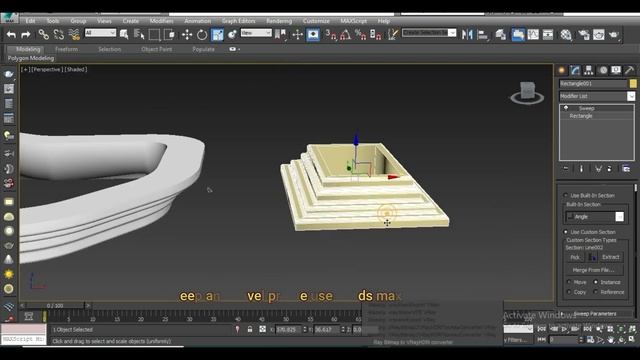Switch to the Object Paint ribbon tab
The width and height of the screenshot is (640, 360).
(x=156, y=49)
